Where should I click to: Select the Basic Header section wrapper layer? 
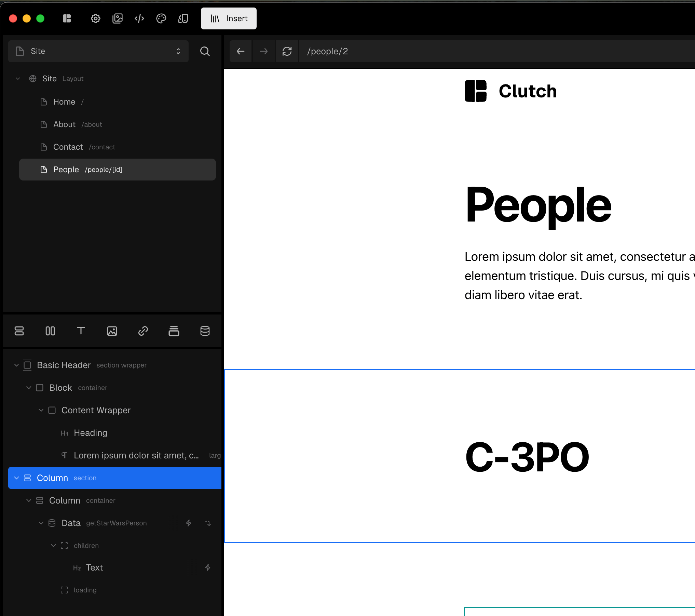tap(115, 365)
